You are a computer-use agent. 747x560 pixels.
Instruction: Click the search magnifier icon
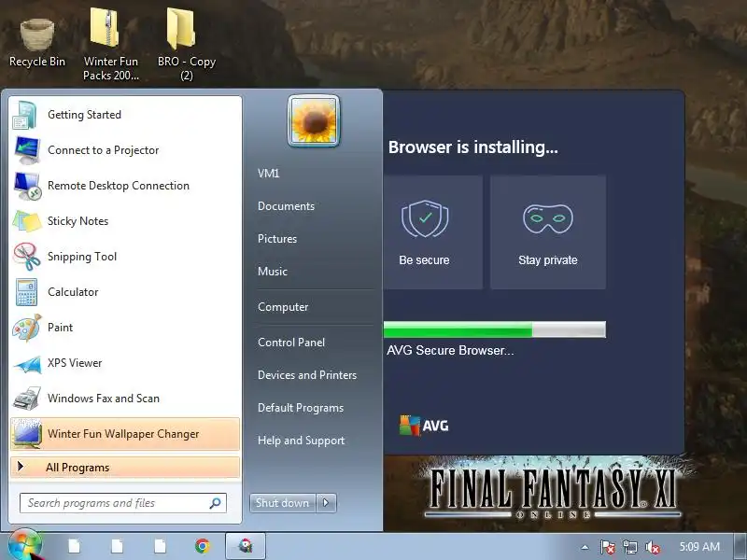[x=215, y=503]
